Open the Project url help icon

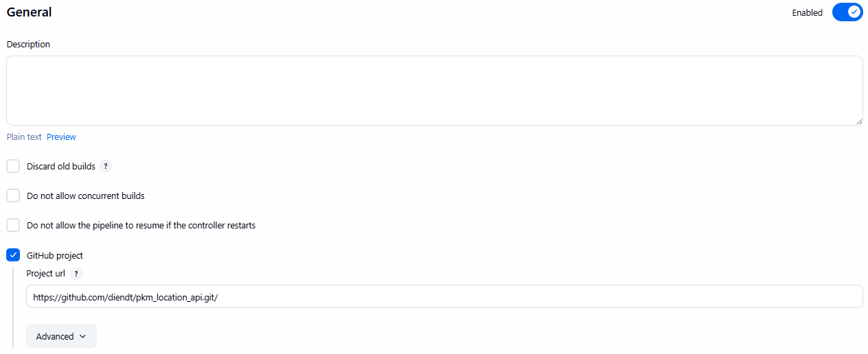76,274
